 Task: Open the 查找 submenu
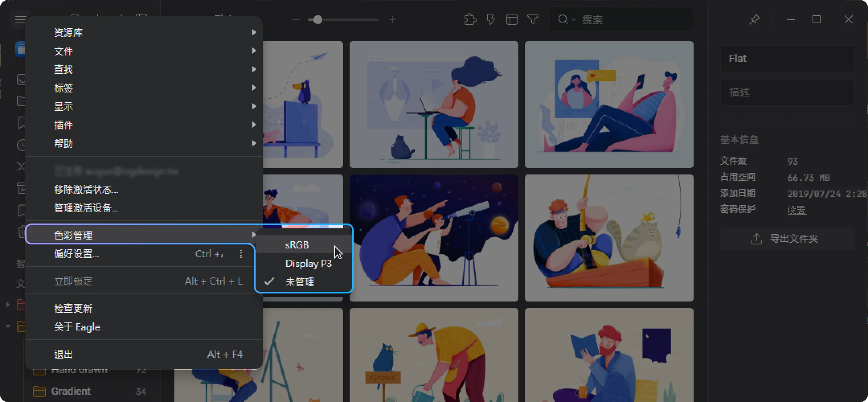144,70
